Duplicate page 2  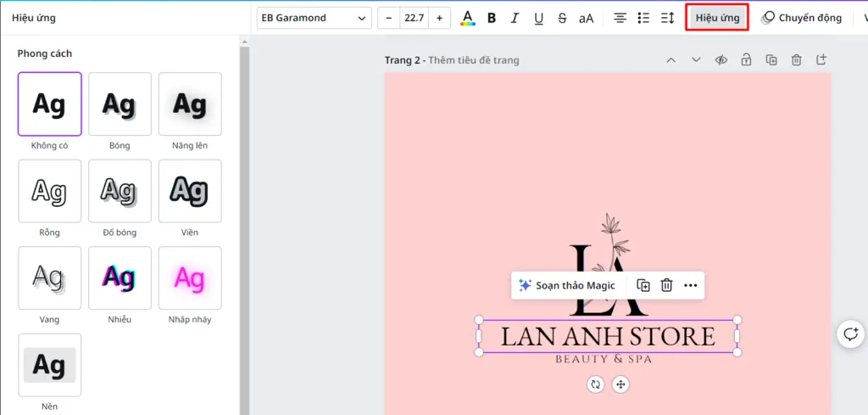click(771, 60)
